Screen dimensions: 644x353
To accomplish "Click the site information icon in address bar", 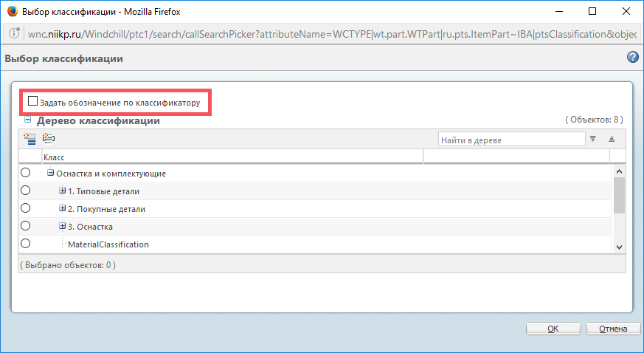I will click(14, 34).
